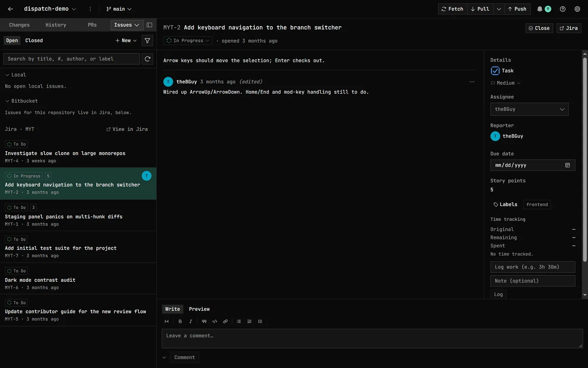Switch to the Changes tab
The image size is (588, 368).
20,25
